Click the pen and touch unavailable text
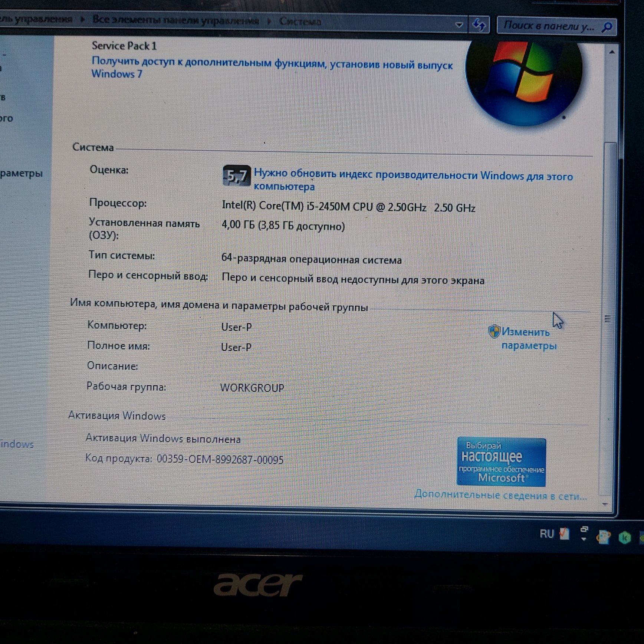 353,279
